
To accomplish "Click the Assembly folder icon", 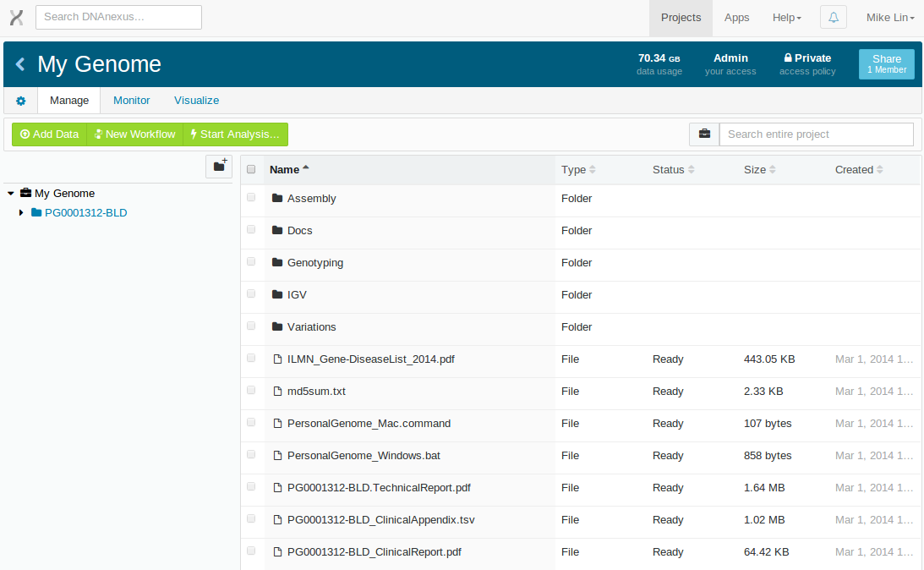I will [x=277, y=198].
